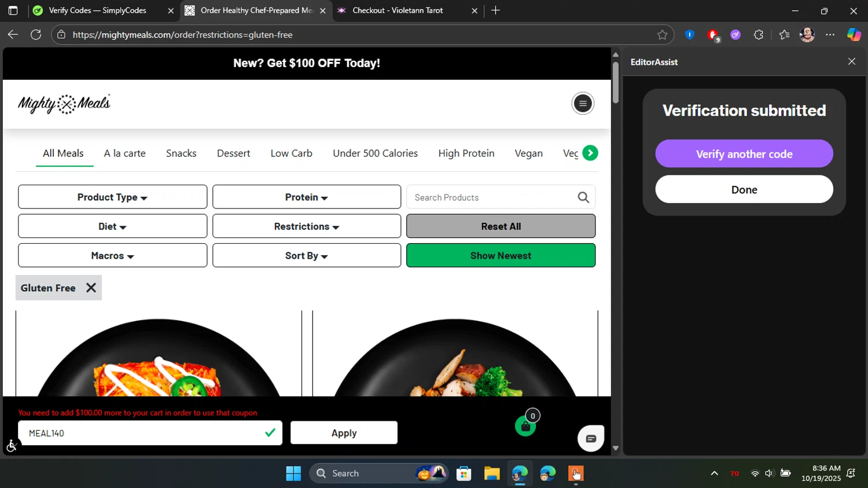This screenshot has width=868, height=488.
Task: Open the live chat bubble
Action: [591, 439]
